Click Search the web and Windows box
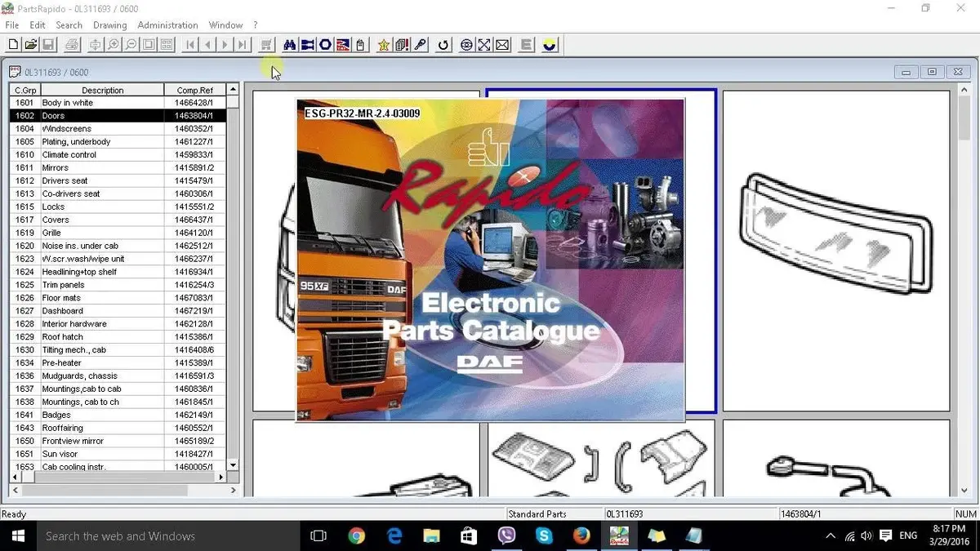 point(168,536)
